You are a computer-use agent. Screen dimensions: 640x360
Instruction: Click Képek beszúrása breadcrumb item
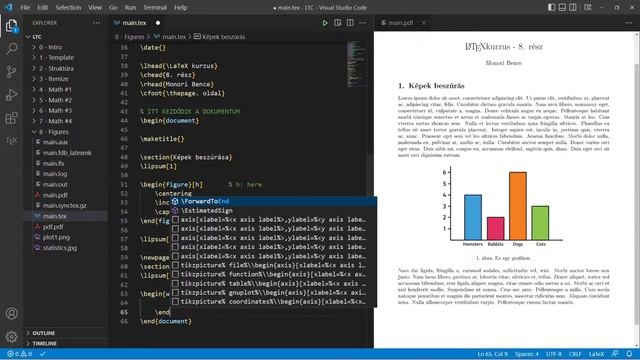tap(220, 37)
